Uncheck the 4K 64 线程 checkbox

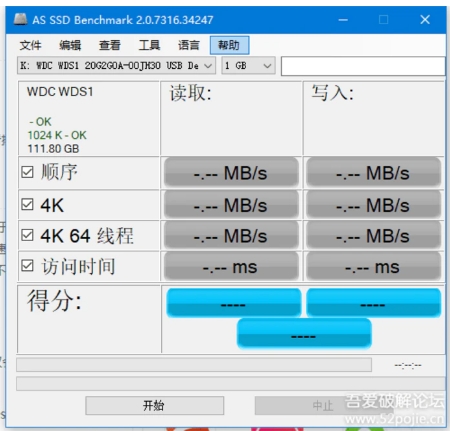tap(27, 235)
